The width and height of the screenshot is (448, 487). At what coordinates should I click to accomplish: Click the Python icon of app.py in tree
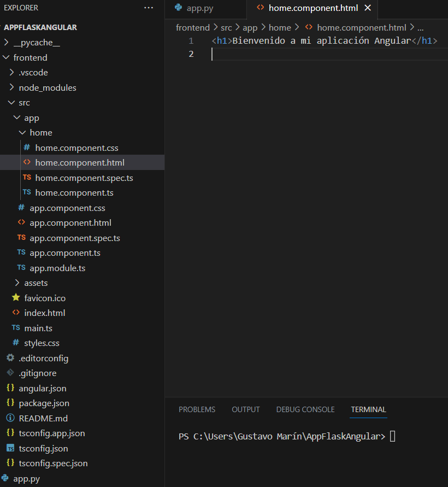pyautogui.click(x=5, y=478)
